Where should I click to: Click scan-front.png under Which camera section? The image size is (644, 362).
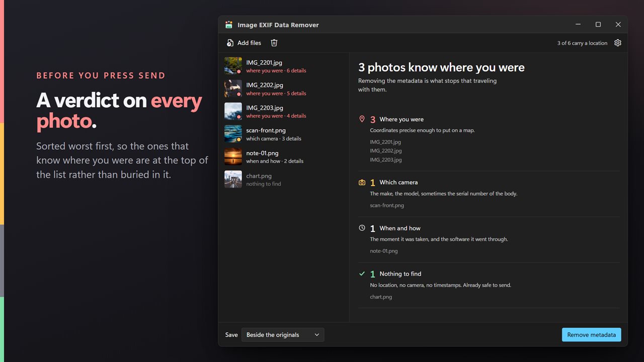[x=387, y=205]
